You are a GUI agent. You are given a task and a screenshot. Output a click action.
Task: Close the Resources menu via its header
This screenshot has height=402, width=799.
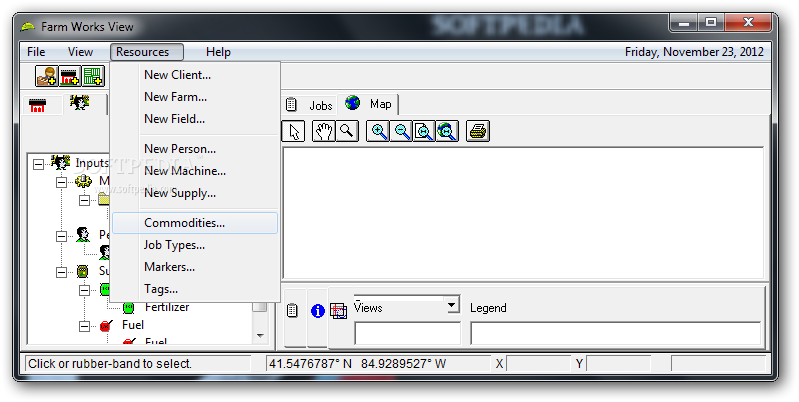coord(147,52)
